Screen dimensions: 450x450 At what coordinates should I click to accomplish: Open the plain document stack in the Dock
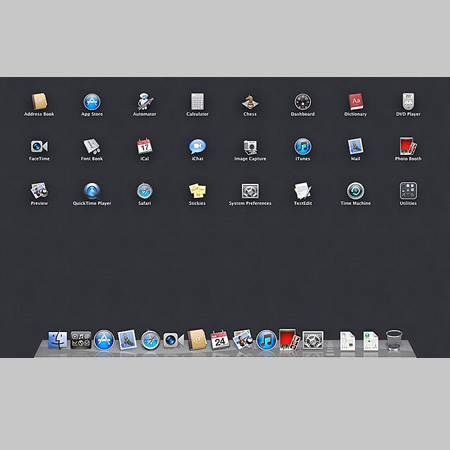pyautogui.click(x=347, y=341)
